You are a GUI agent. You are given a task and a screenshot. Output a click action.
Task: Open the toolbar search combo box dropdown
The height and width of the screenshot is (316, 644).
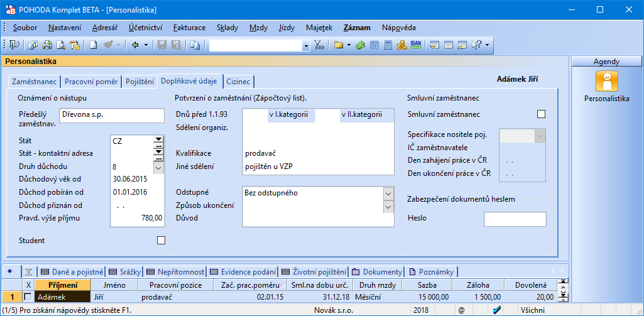point(306,45)
